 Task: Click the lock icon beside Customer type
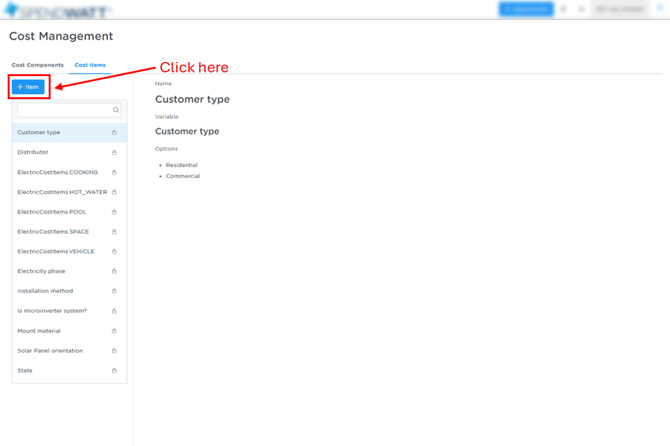coord(114,132)
